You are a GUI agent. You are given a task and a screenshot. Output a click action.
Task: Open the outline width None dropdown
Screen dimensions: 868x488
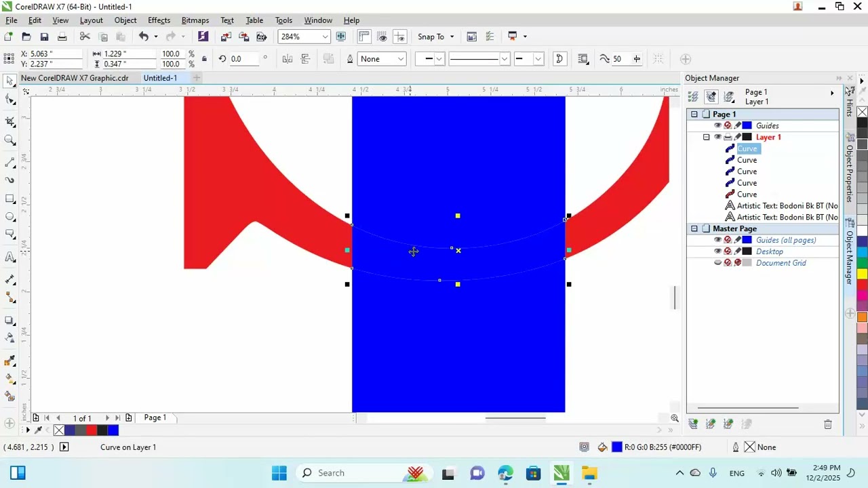coord(401,59)
